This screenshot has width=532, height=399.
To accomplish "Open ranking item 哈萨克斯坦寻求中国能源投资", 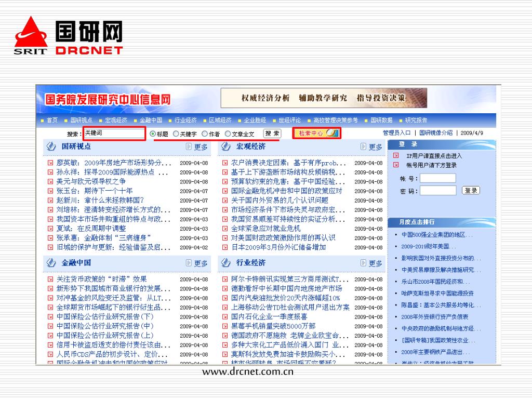I will 437,293.
